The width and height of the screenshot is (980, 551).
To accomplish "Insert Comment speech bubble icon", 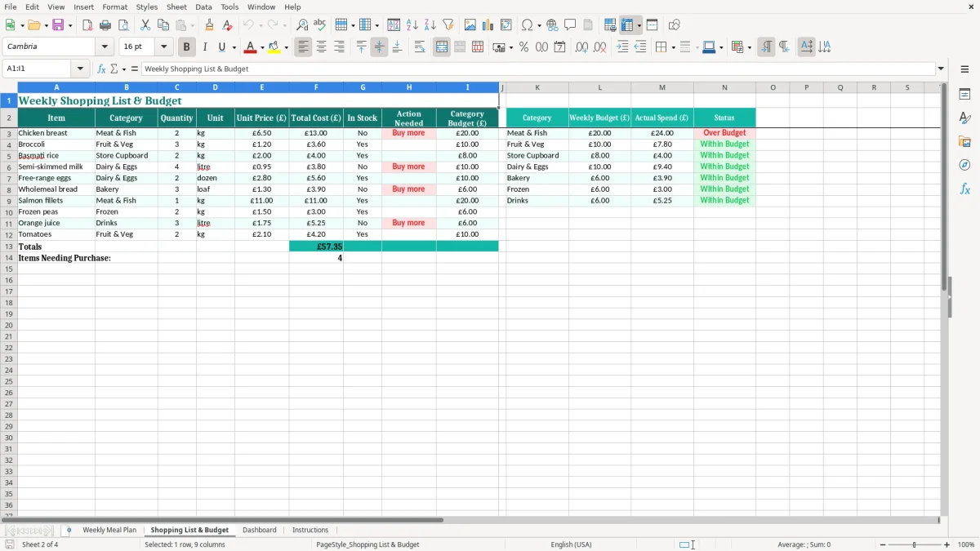I will [x=571, y=25].
